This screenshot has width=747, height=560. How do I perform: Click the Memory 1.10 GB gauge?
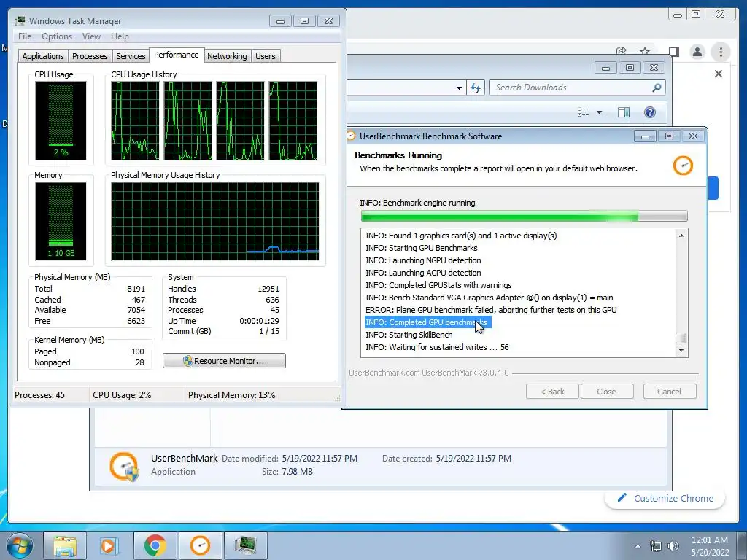click(x=61, y=221)
